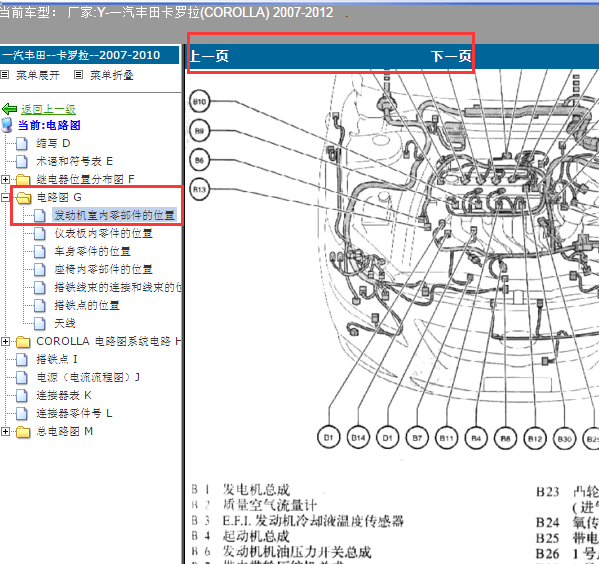The height and width of the screenshot is (564, 599).
Task: Open 搭铁点的位置
Action: click(x=87, y=305)
